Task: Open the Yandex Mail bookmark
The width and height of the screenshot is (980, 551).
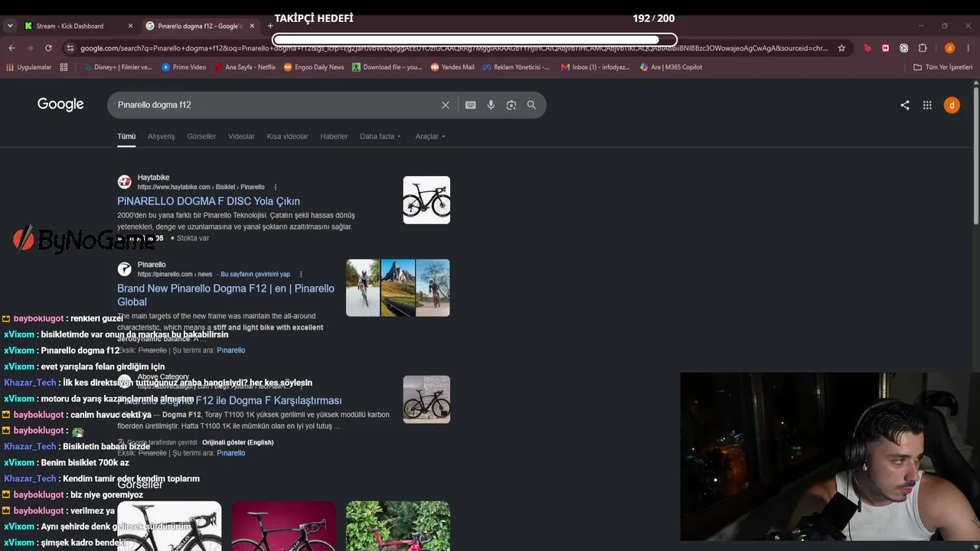Action: tap(452, 67)
